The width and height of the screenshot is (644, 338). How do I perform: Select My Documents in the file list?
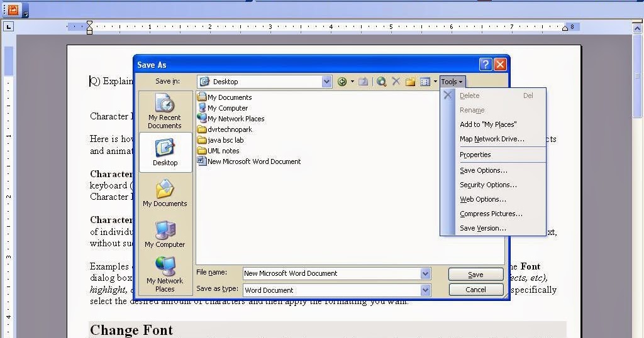click(225, 97)
